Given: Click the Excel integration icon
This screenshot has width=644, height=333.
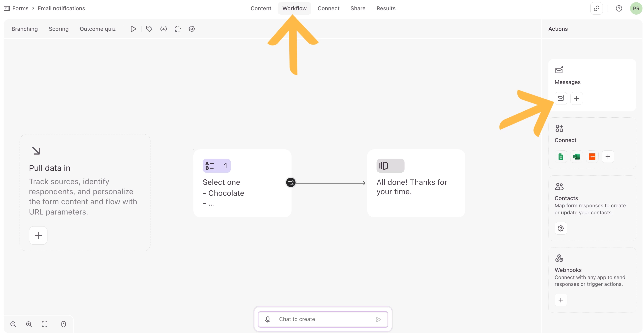Looking at the screenshot, I should pyautogui.click(x=576, y=157).
